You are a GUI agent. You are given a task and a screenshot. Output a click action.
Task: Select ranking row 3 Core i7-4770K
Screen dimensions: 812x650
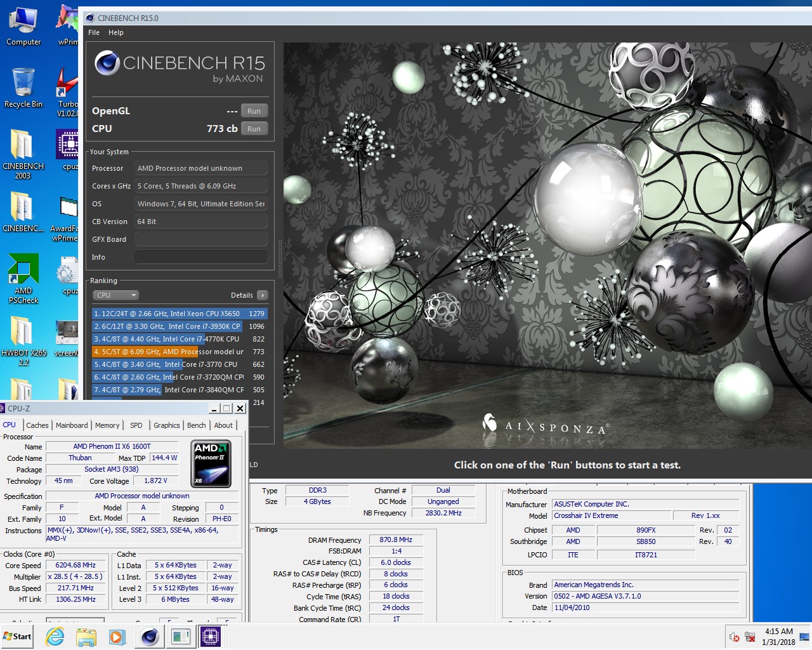click(x=180, y=339)
